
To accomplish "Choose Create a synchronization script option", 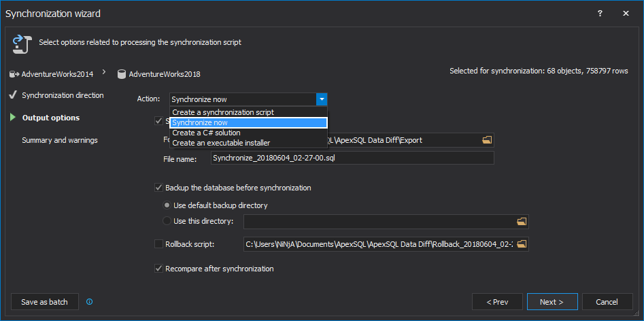I will [x=223, y=112].
